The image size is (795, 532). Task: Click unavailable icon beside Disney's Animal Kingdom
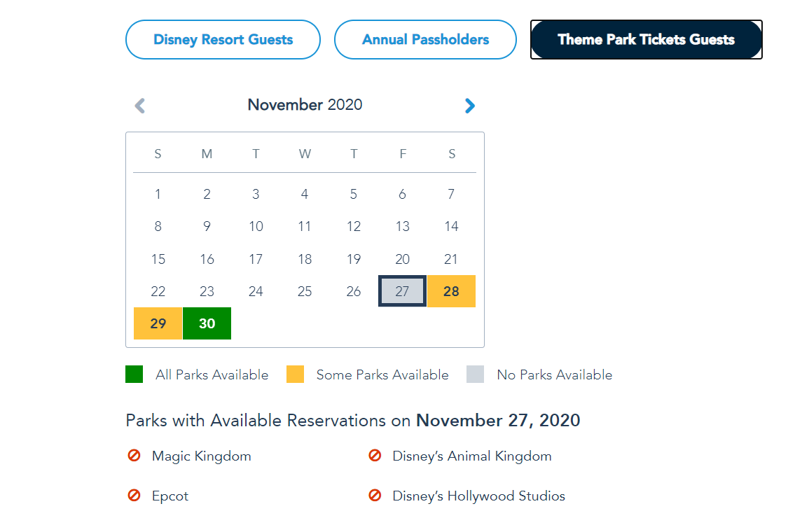point(375,456)
